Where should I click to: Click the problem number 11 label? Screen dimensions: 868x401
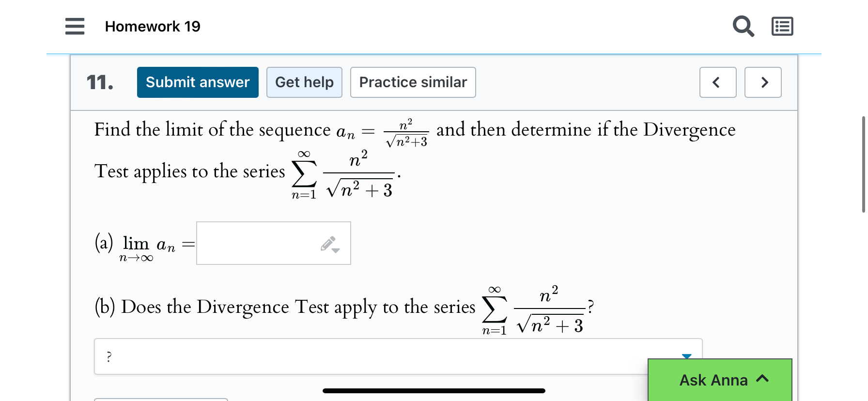pos(99,82)
